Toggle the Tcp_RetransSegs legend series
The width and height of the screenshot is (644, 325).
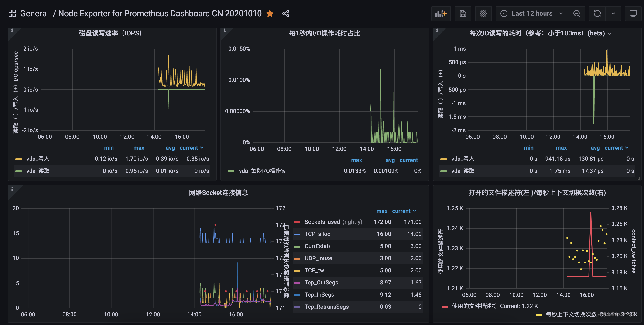point(326,307)
